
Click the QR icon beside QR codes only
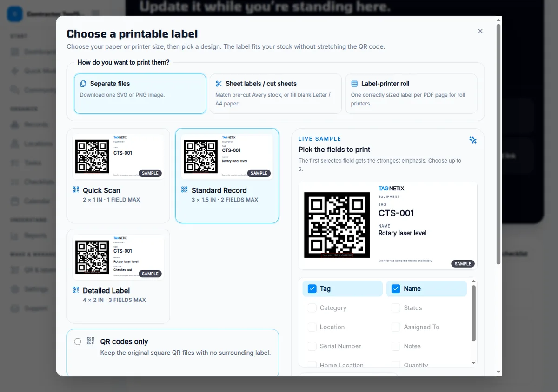coord(91,341)
